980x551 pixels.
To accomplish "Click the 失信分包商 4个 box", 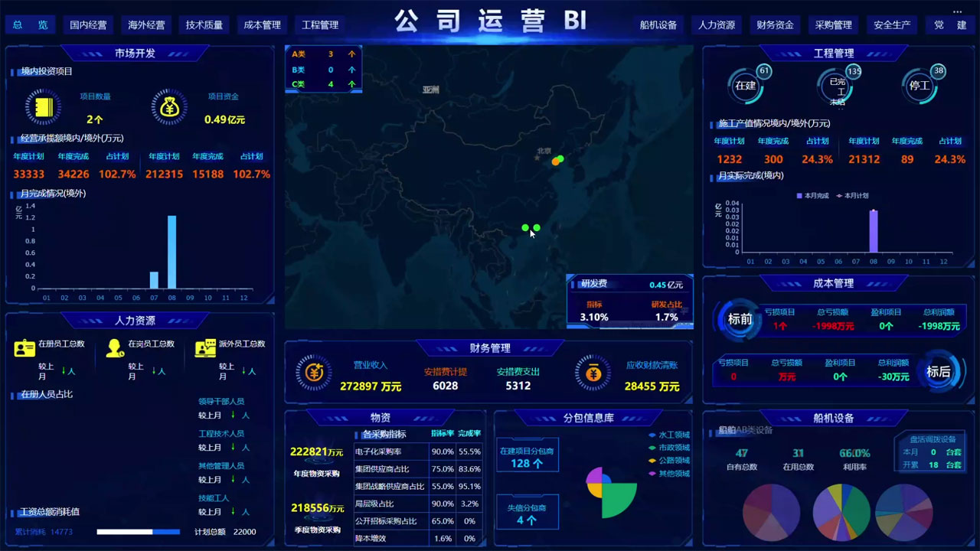I will pos(527,514).
